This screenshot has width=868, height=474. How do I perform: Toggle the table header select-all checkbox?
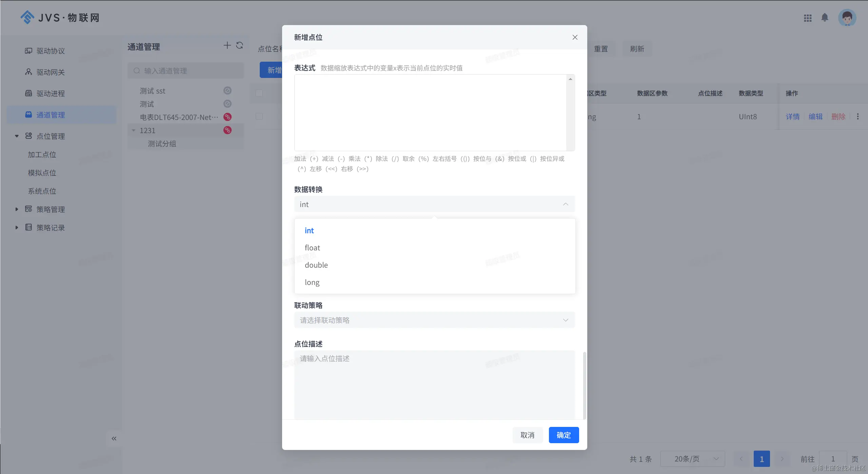click(x=259, y=93)
